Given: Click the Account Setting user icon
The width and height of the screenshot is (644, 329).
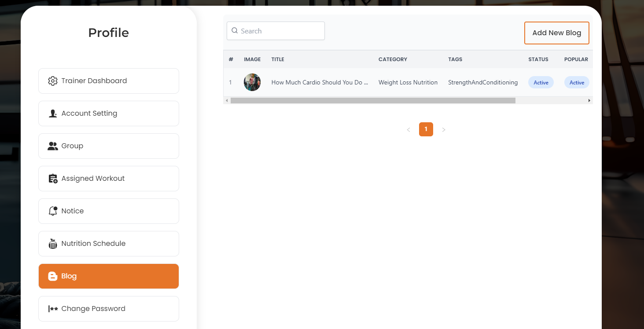Looking at the screenshot, I should pos(53,113).
